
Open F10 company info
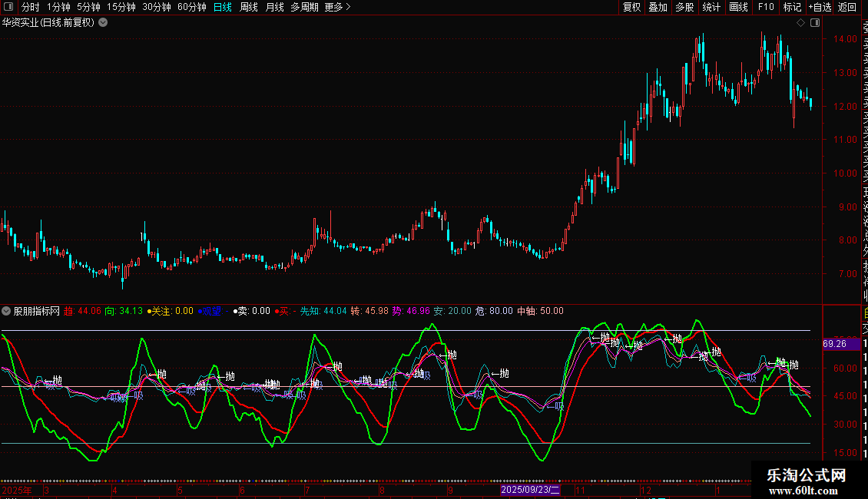tap(766, 8)
